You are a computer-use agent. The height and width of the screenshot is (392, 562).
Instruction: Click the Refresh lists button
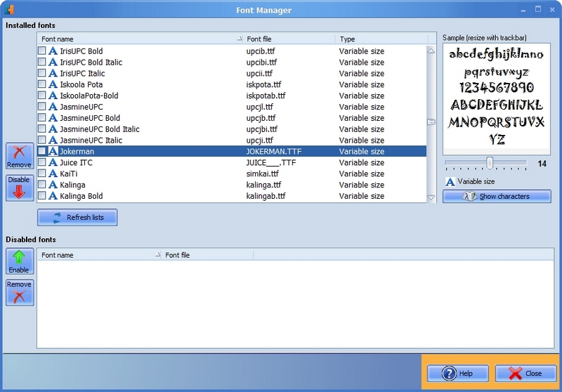(x=77, y=218)
